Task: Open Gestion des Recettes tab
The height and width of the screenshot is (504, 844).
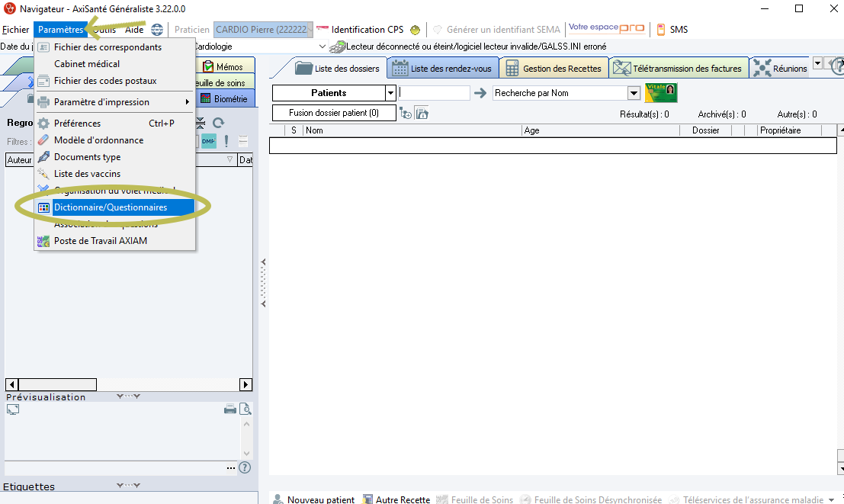Action: [x=554, y=69]
